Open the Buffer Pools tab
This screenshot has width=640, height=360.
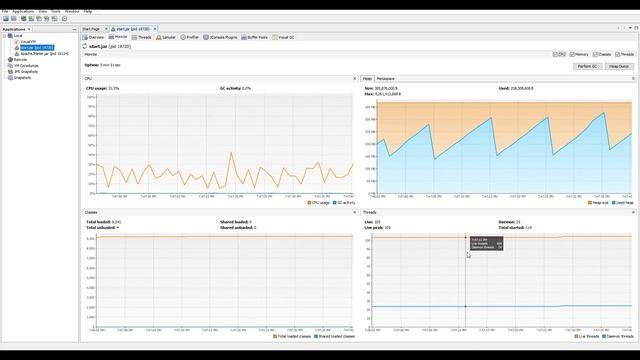[x=254, y=37]
